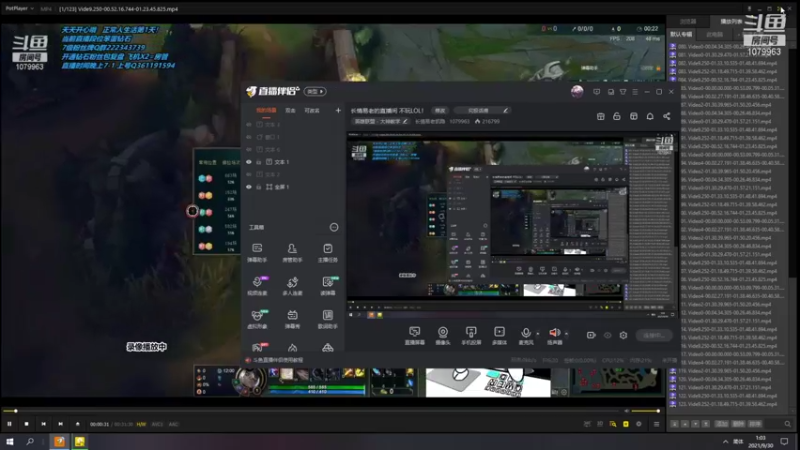Image resolution: width=800 pixels, height=450 pixels.
Task: Open the 视频连麦 tool
Action: coord(257,286)
